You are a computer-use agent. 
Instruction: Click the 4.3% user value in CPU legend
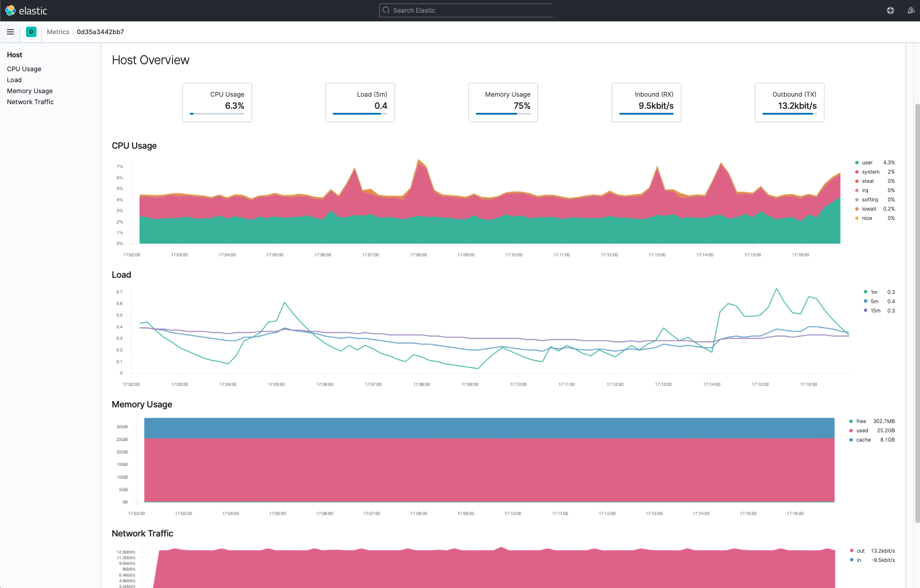coord(889,163)
